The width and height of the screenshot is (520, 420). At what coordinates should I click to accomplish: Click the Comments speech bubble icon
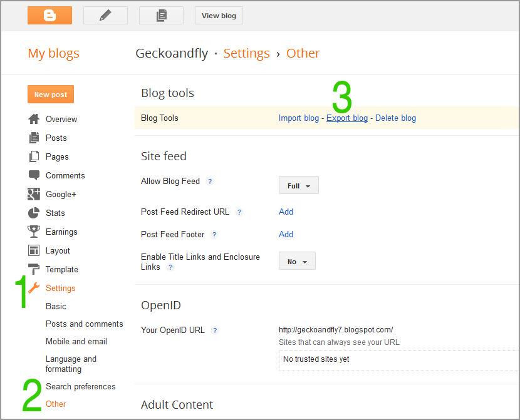pos(34,175)
